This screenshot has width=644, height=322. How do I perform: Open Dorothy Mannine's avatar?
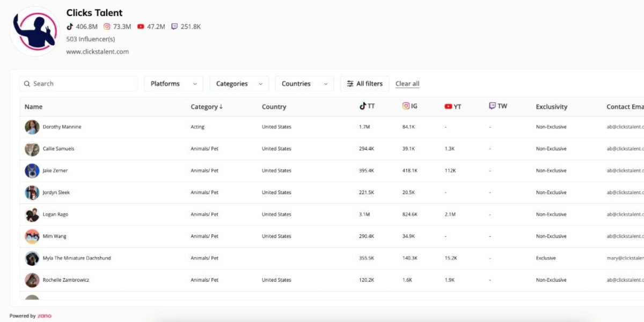(32, 127)
